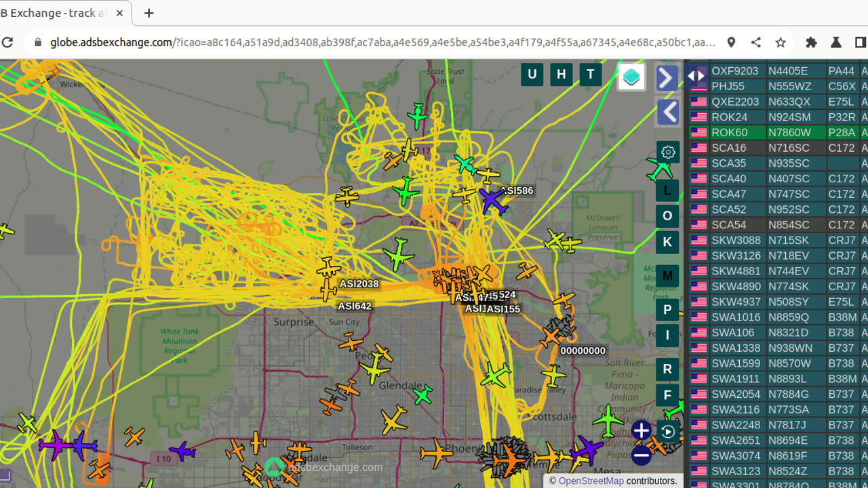868x488 pixels.
Task: Open a new browser tab
Action: pos(149,13)
